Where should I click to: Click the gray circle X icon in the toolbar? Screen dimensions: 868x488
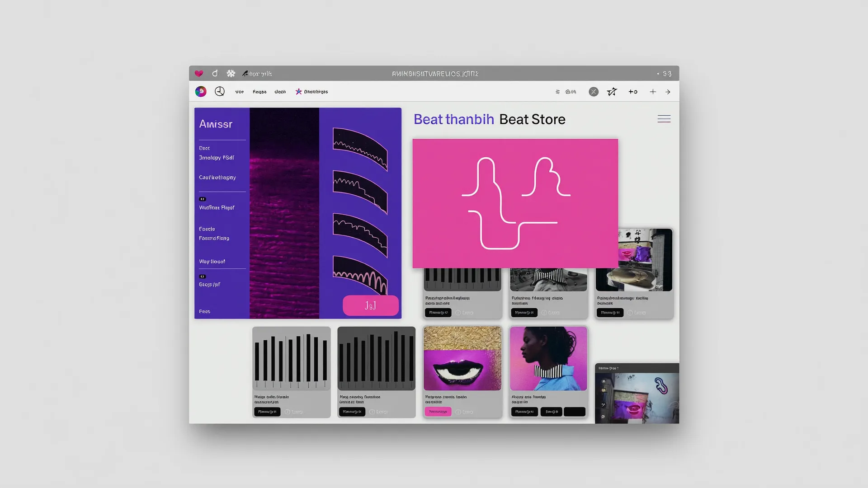pos(594,92)
